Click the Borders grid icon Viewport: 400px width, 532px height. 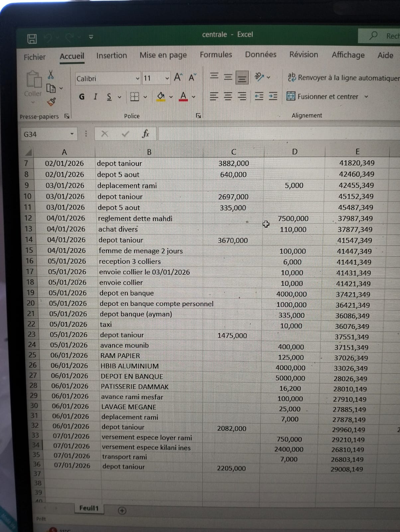click(x=135, y=97)
